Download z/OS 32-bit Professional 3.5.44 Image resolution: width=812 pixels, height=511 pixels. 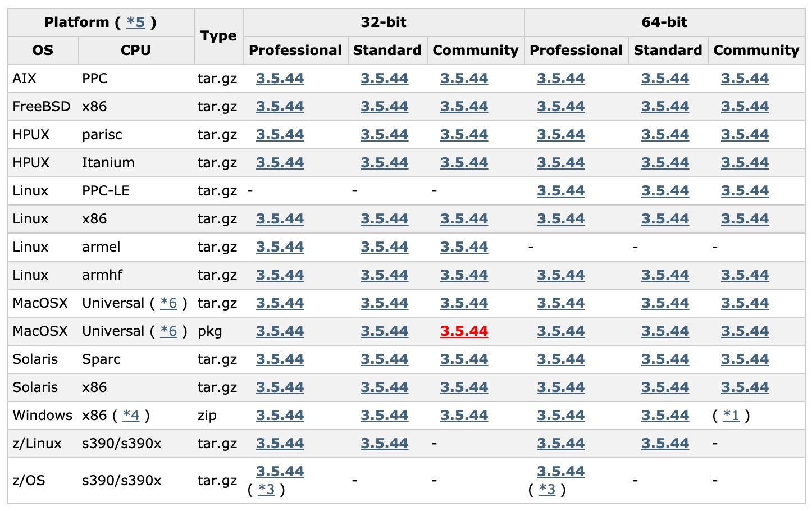pyautogui.click(x=280, y=472)
